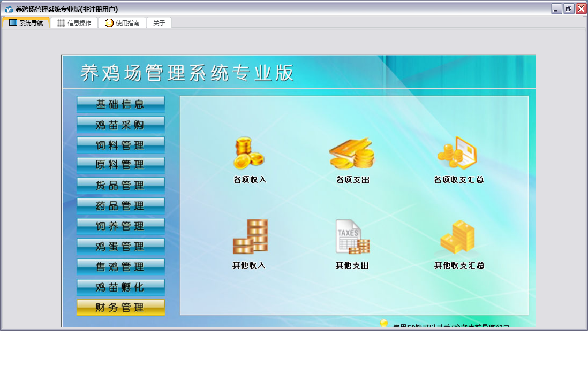Click the 各项收支汇总 text label
Screen dimensions: 588x383
click(458, 180)
